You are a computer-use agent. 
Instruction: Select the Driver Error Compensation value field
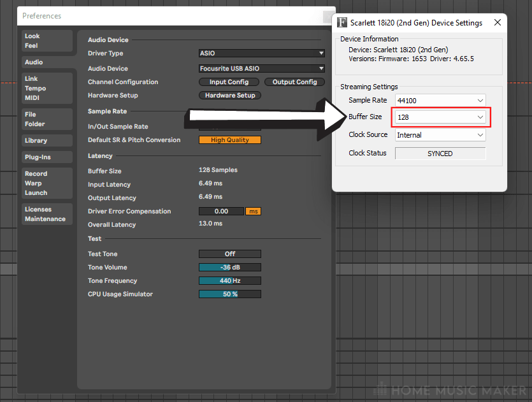coord(221,212)
